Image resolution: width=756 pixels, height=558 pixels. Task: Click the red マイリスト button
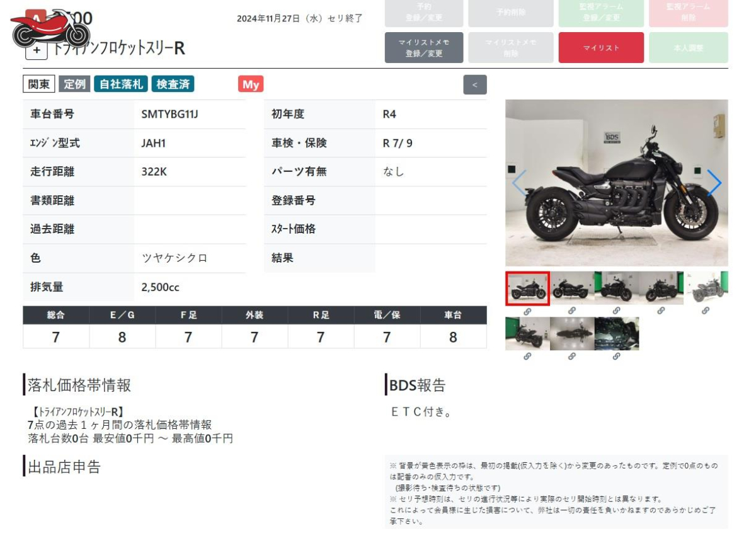(x=601, y=48)
